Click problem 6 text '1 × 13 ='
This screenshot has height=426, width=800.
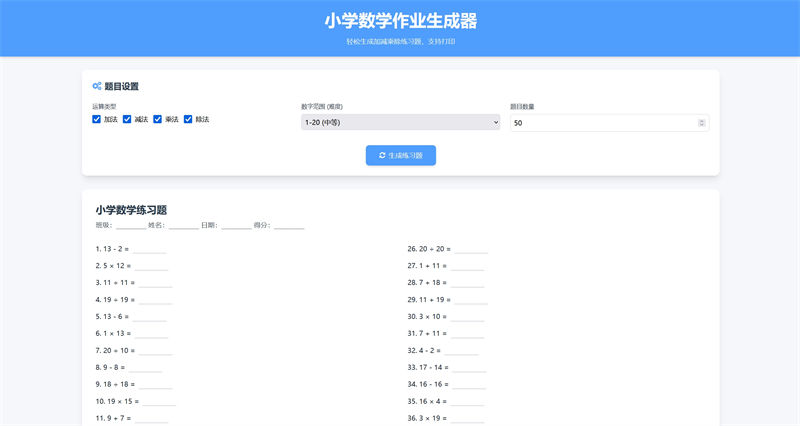(x=117, y=333)
